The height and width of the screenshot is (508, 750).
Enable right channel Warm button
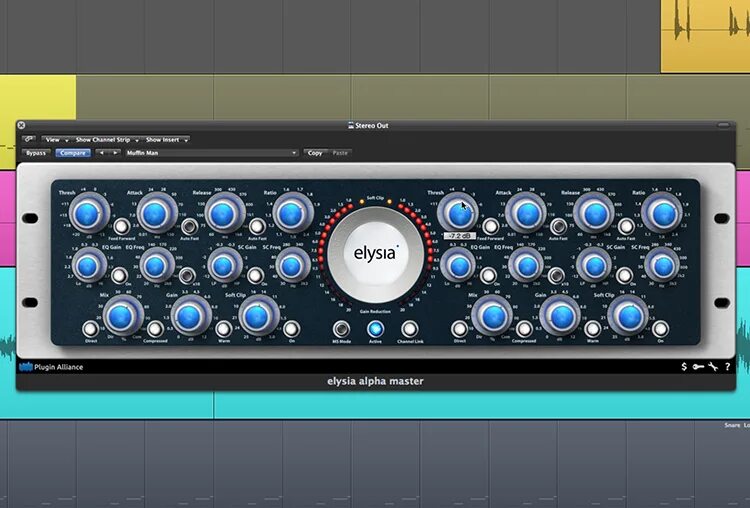click(x=592, y=329)
